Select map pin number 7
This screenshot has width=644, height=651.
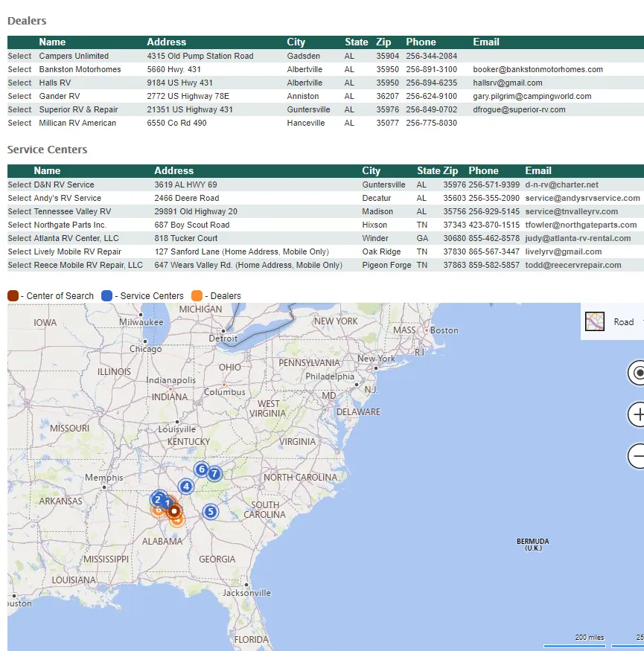click(x=214, y=473)
